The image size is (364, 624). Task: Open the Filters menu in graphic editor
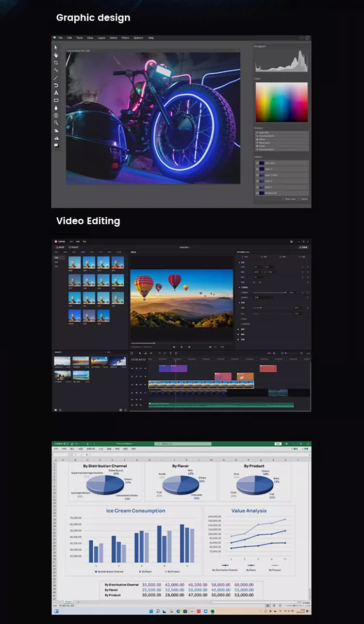click(126, 38)
